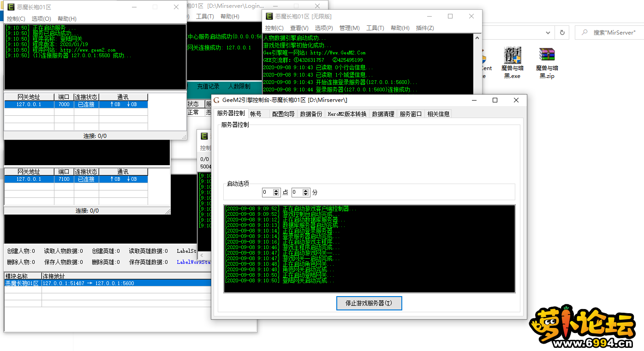Select the 127.0.0.1 cell in the port 7000 row
The image size is (644, 351).
point(29,105)
